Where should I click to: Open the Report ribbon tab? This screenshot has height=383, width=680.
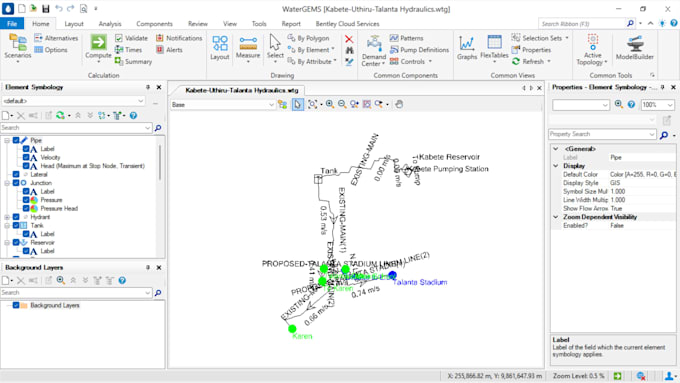tap(291, 24)
